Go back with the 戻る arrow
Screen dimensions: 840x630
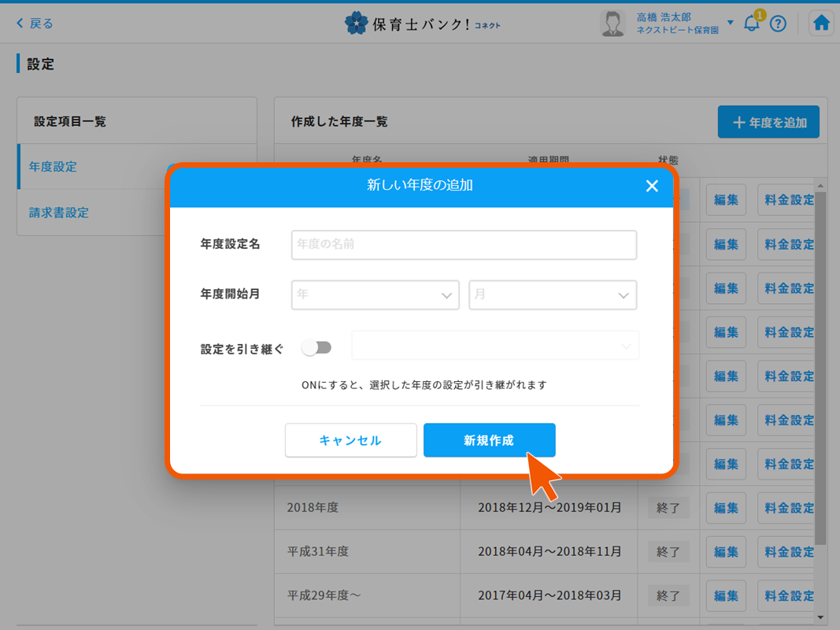click(35, 24)
